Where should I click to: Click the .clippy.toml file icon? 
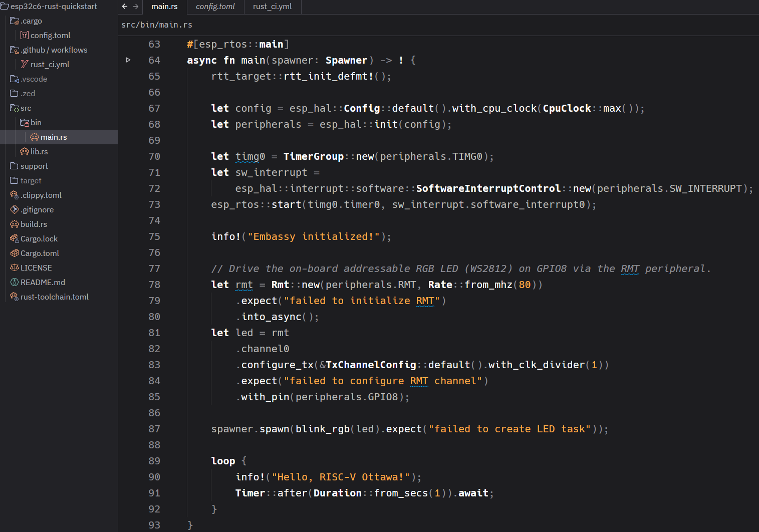coord(15,195)
